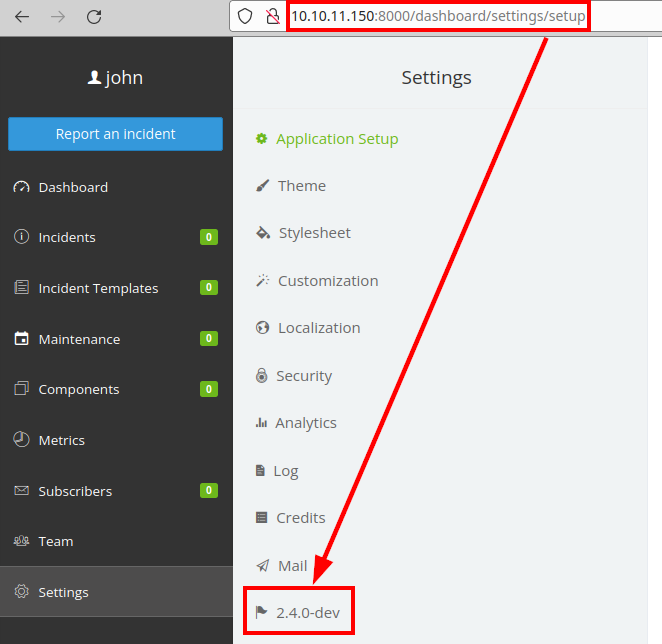The height and width of the screenshot is (644, 662).
Task: Click the Subscribers envelope icon
Action: [x=22, y=490]
